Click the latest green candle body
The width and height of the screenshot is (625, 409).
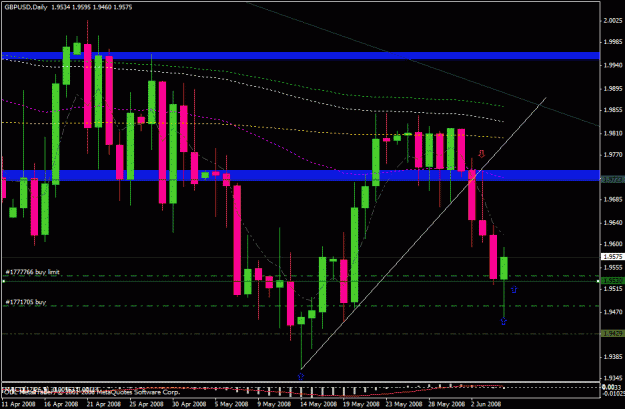coord(504,268)
